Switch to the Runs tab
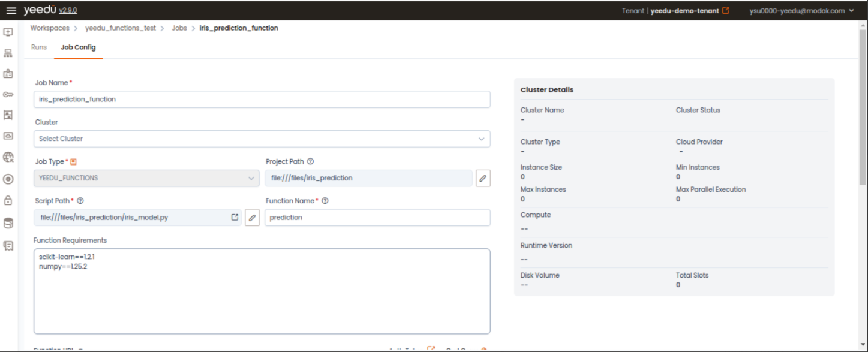 tap(39, 47)
